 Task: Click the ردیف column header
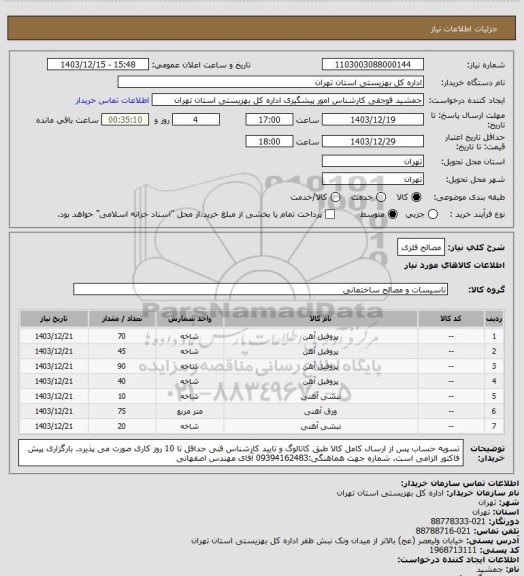click(x=494, y=318)
